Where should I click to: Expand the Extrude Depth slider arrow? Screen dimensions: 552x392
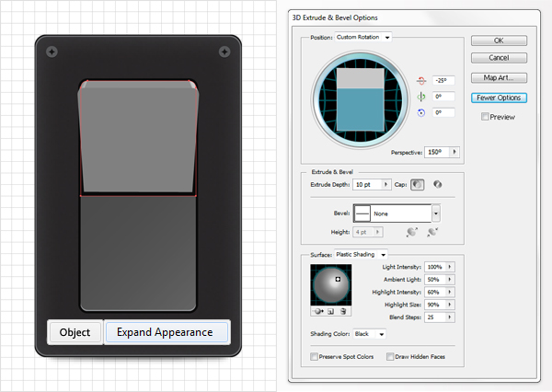[x=386, y=184]
